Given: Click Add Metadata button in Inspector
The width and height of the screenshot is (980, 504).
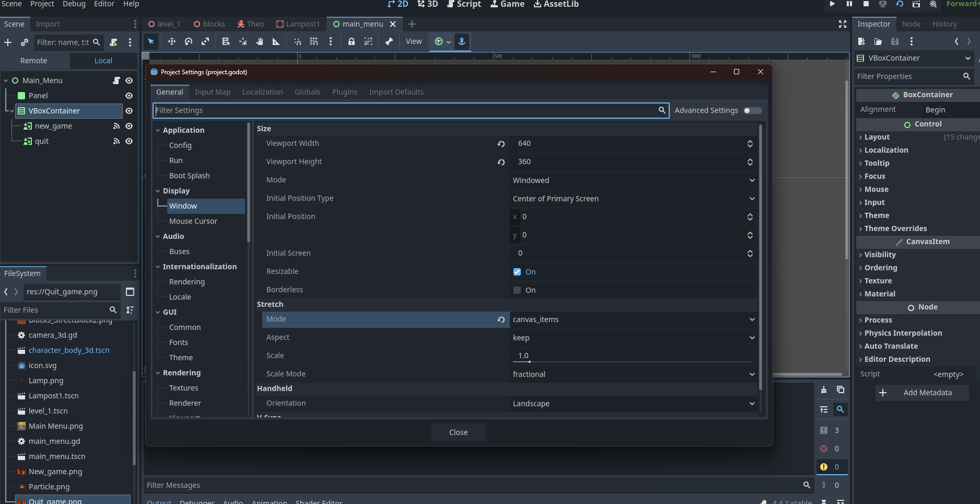Looking at the screenshot, I should (x=922, y=393).
